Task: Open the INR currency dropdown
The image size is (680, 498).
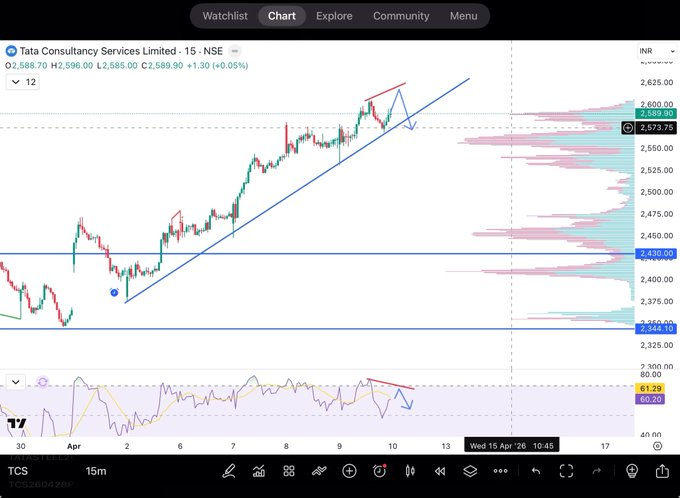Action: point(657,51)
